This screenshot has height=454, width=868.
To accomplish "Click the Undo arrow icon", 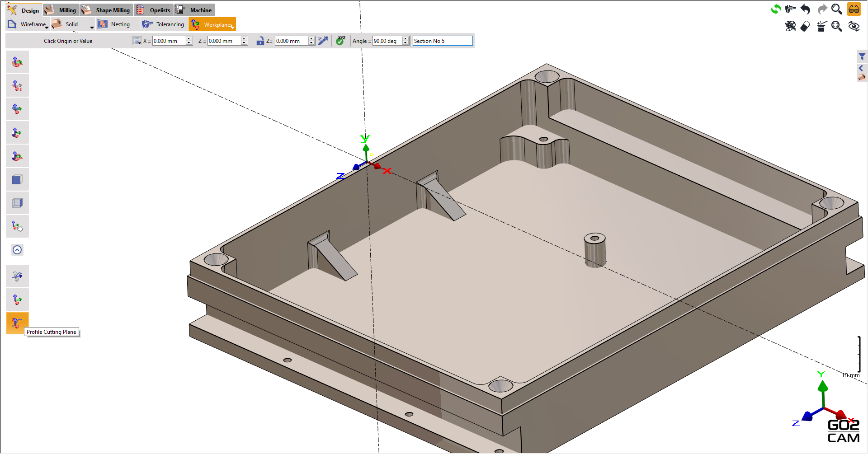I will 805,9.
